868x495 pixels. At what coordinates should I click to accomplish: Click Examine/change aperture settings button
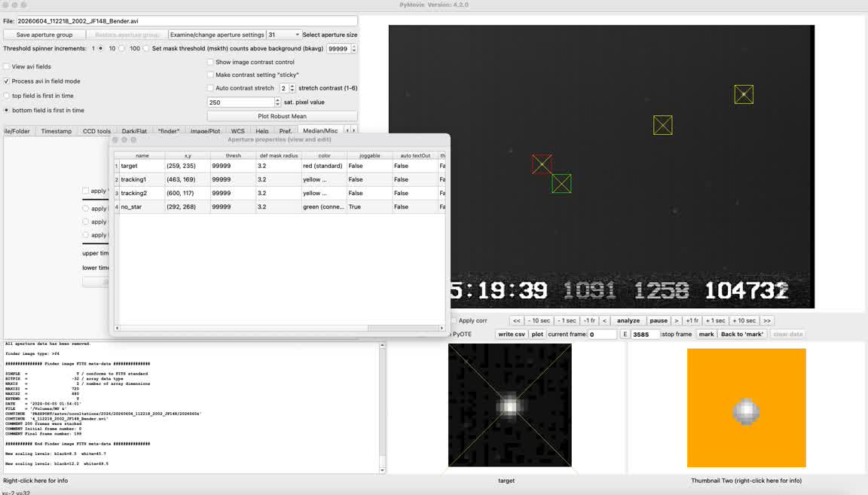217,35
